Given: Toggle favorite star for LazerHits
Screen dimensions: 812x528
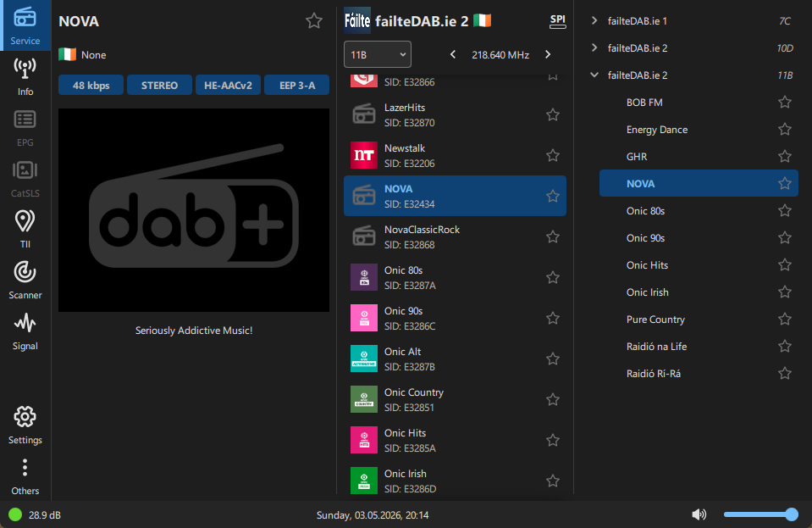Looking at the screenshot, I should point(553,115).
